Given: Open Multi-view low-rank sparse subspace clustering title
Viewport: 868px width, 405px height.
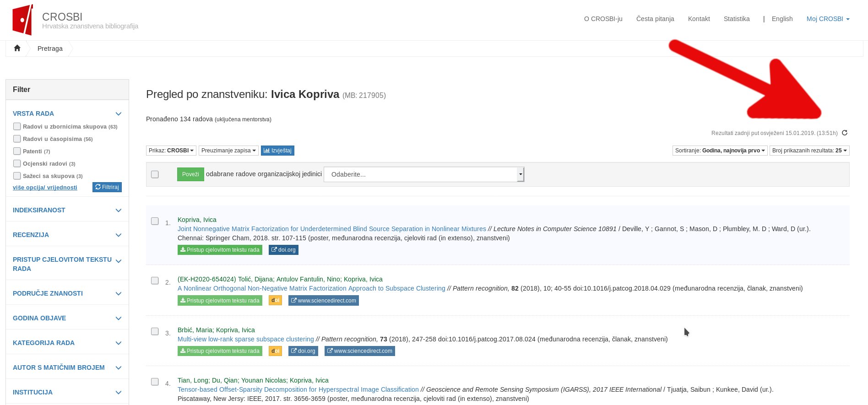Looking at the screenshot, I should point(246,339).
